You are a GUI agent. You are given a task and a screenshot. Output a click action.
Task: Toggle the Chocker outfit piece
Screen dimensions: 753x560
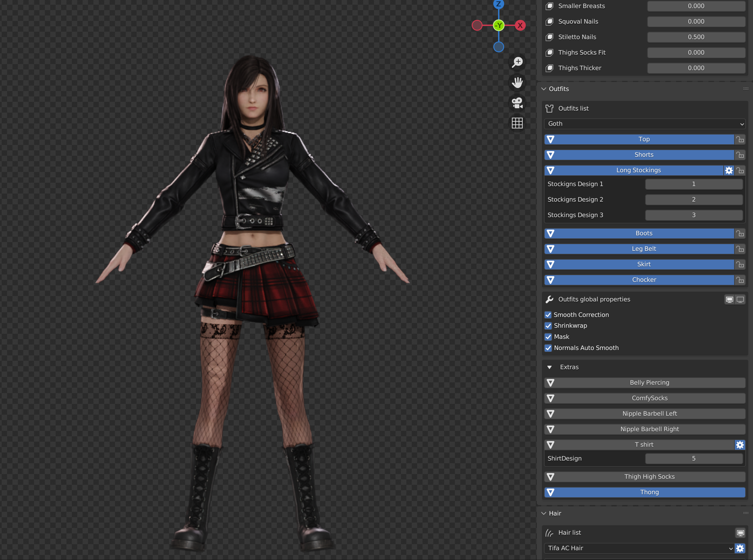[639, 280]
